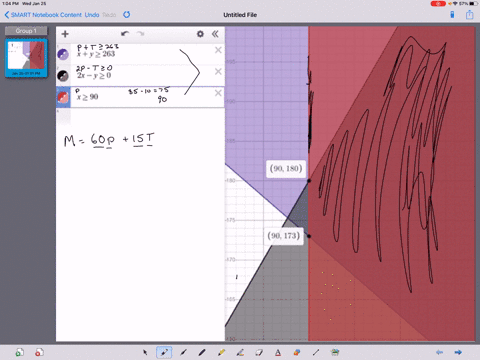Add a new expression with plus icon

click(65, 34)
